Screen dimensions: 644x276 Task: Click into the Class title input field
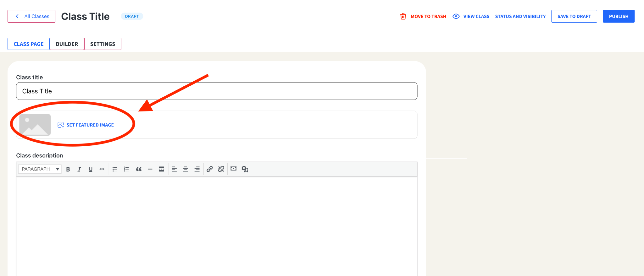coord(217,91)
